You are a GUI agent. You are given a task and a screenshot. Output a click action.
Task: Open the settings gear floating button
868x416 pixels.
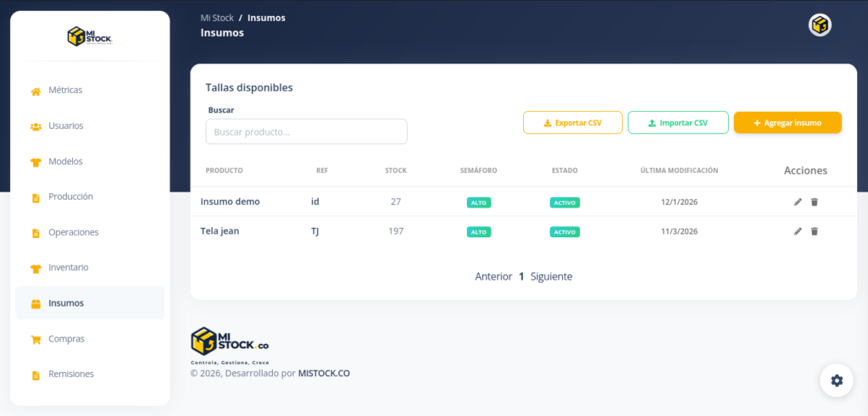coord(837,380)
